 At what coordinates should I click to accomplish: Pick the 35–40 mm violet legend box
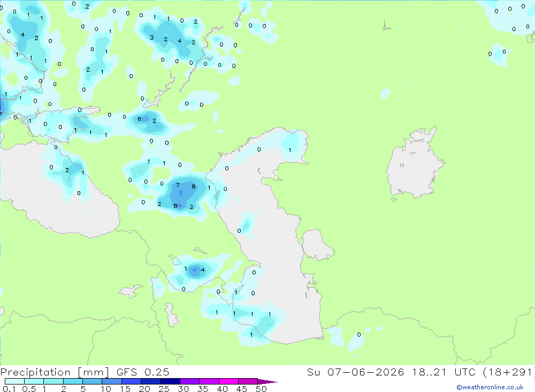209,381
